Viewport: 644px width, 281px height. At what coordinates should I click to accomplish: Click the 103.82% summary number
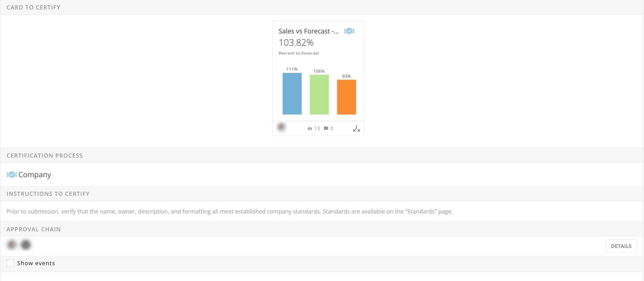coord(296,43)
